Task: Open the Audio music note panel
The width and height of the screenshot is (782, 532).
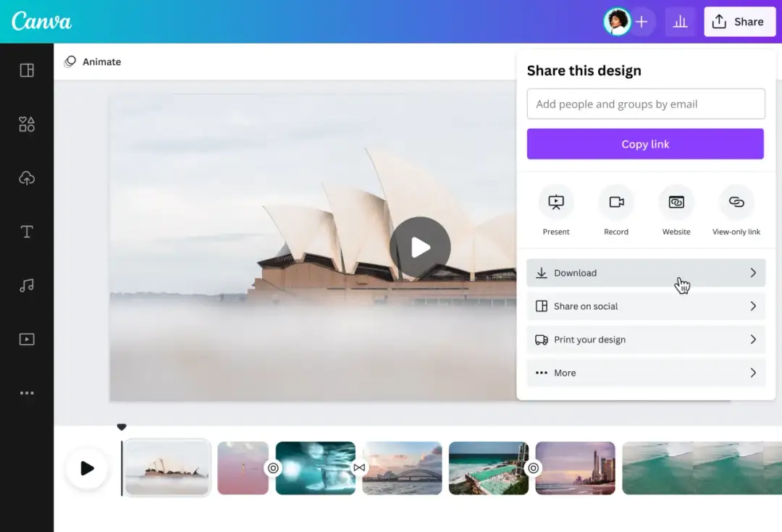Action: pos(27,285)
